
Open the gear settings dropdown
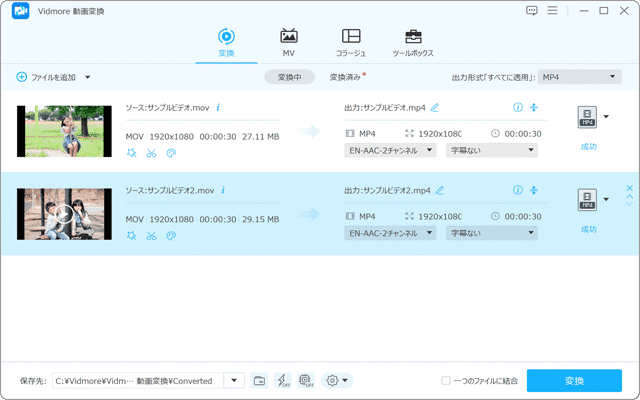point(337,381)
